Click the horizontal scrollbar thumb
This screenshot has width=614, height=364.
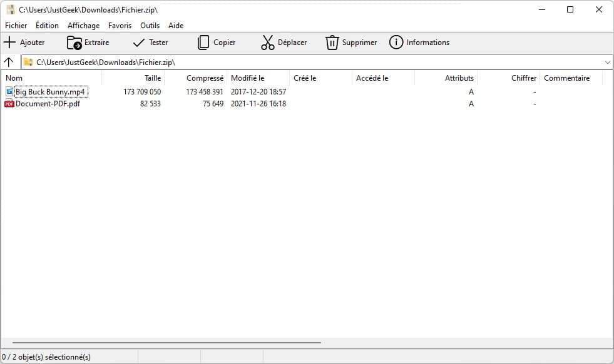pyautogui.click(x=167, y=343)
